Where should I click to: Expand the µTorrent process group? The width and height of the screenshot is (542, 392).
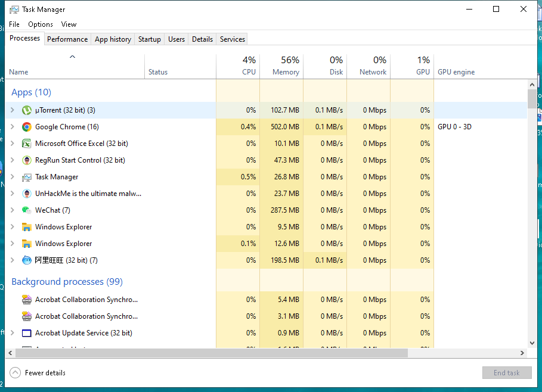coord(12,110)
